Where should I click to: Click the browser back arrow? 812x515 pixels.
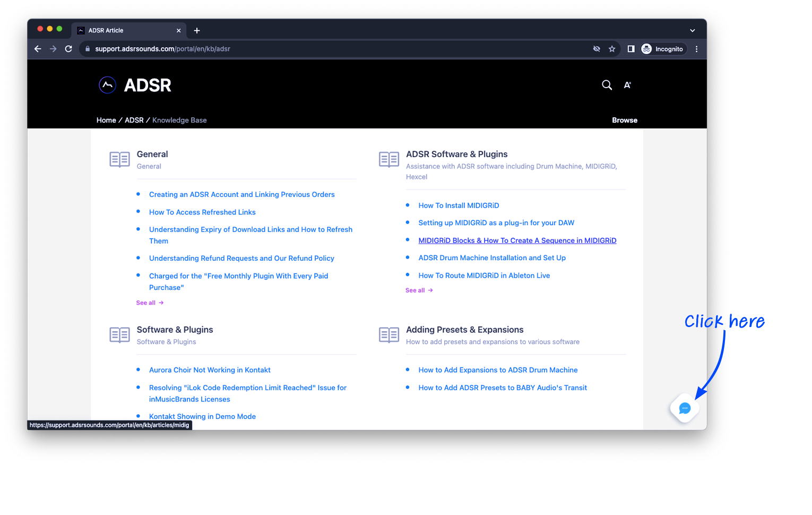coord(38,49)
